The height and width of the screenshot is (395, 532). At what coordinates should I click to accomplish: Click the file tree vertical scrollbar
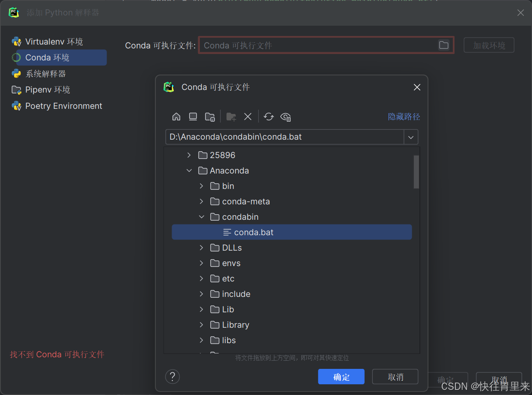tap(416, 172)
